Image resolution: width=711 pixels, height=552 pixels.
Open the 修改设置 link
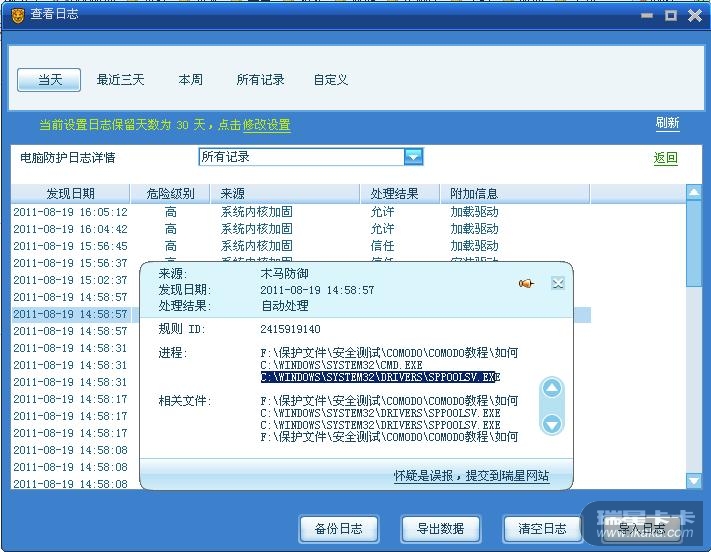267,125
